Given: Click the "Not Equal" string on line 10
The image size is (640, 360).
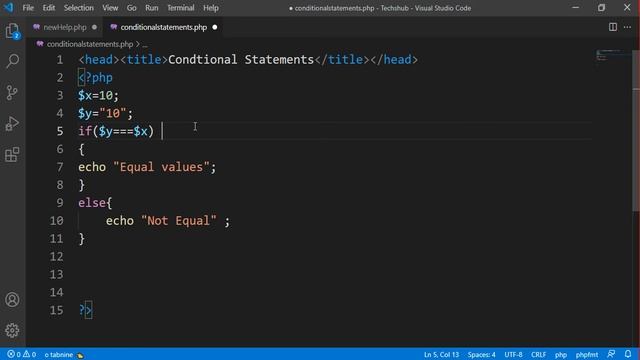Looking at the screenshot, I should coord(179,221).
